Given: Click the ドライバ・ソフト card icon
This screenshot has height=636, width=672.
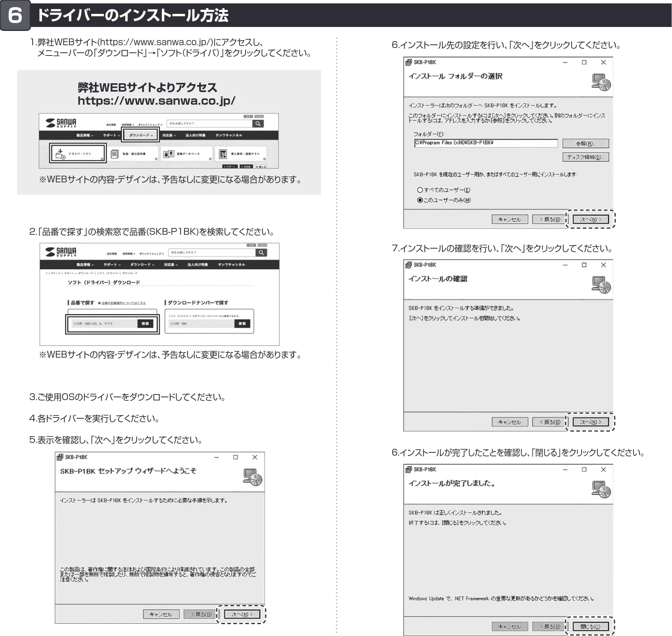Looking at the screenshot, I should [x=60, y=154].
